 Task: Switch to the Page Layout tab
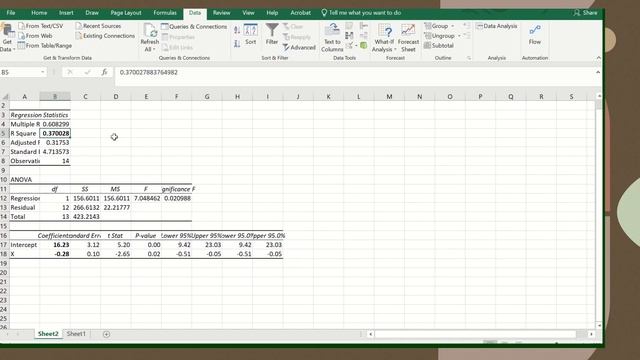click(126, 13)
